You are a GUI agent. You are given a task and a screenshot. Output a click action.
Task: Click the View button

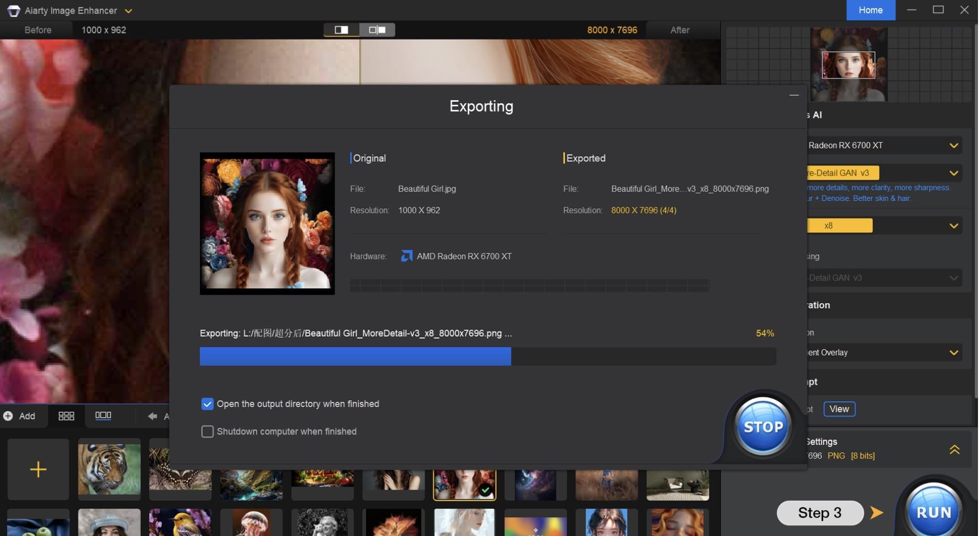(839, 409)
